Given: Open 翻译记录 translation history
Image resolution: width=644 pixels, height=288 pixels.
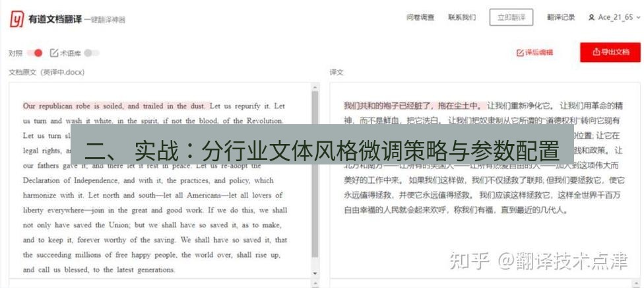Looking at the screenshot, I should click(561, 17).
